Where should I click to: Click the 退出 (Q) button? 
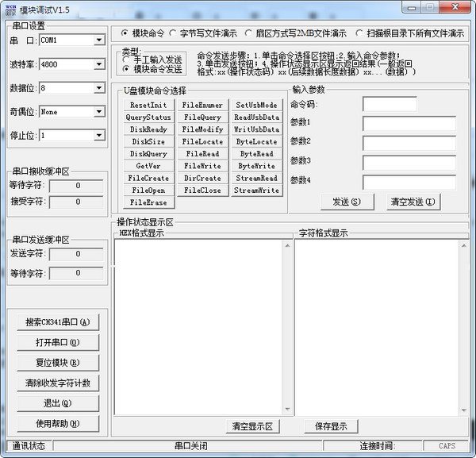pyautogui.click(x=58, y=403)
